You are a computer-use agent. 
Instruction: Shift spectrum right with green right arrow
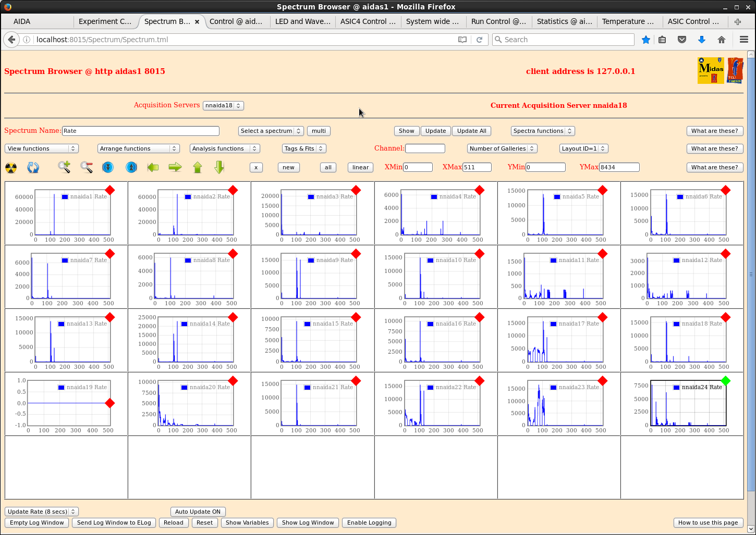click(x=175, y=167)
